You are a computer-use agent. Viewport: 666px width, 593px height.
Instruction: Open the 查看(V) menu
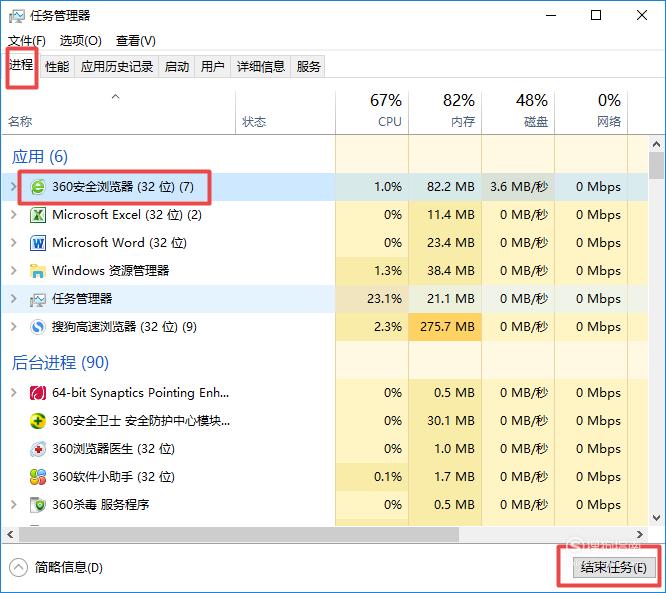pyautogui.click(x=136, y=41)
